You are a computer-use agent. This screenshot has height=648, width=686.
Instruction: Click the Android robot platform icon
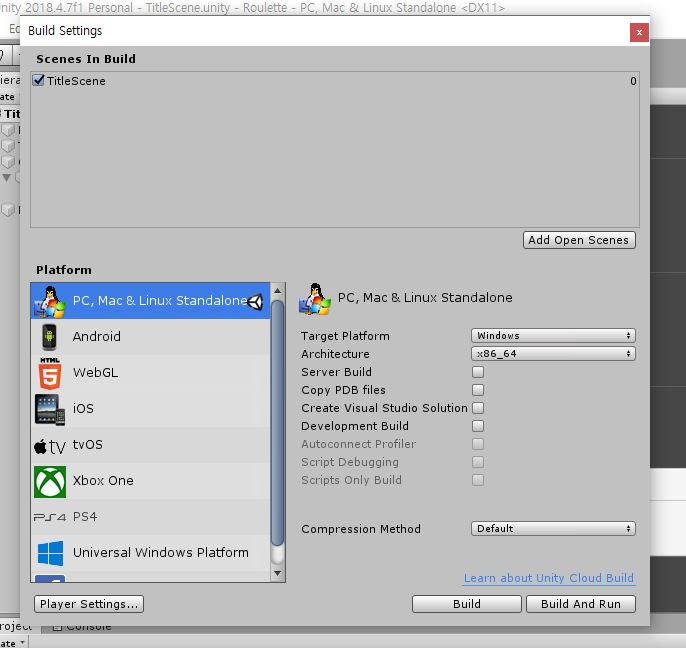coord(49,337)
